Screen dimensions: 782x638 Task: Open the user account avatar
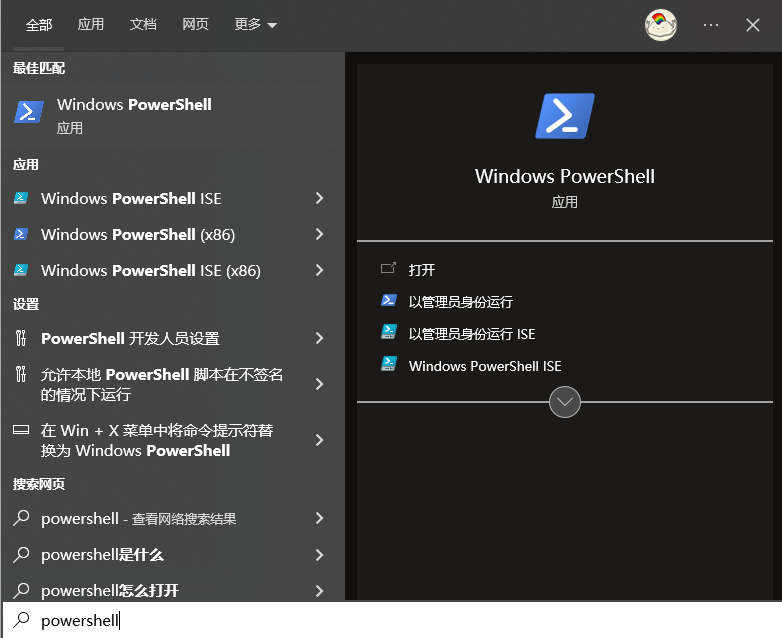tap(660, 25)
